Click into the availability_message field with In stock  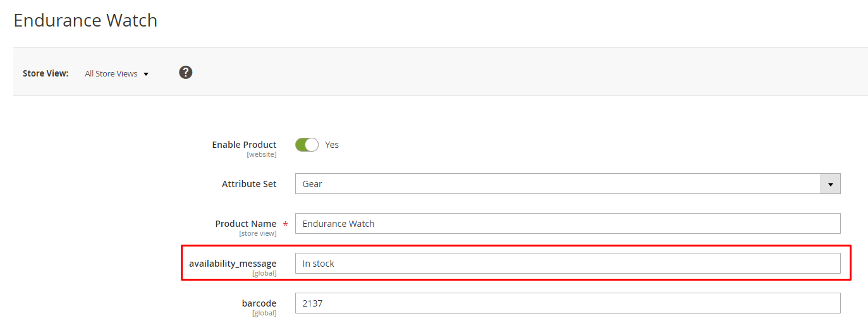568,264
